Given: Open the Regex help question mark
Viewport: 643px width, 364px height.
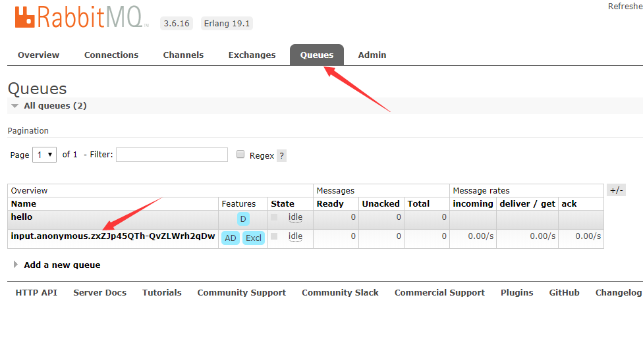Looking at the screenshot, I should pos(281,156).
